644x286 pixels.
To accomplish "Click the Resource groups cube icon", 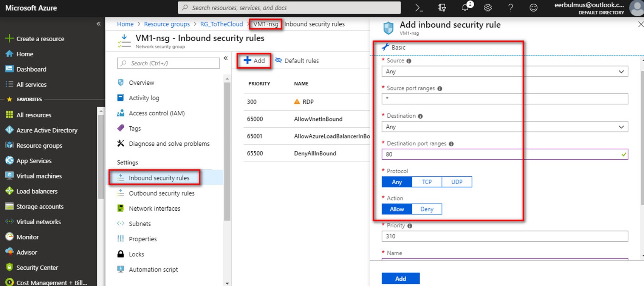I will click(x=9, y=145).
